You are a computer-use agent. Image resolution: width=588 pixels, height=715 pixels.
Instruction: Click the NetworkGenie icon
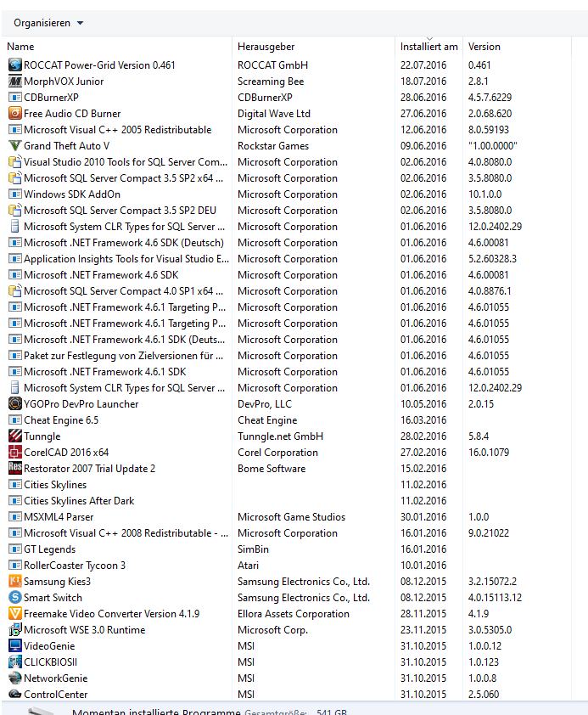tap(15, 678)
